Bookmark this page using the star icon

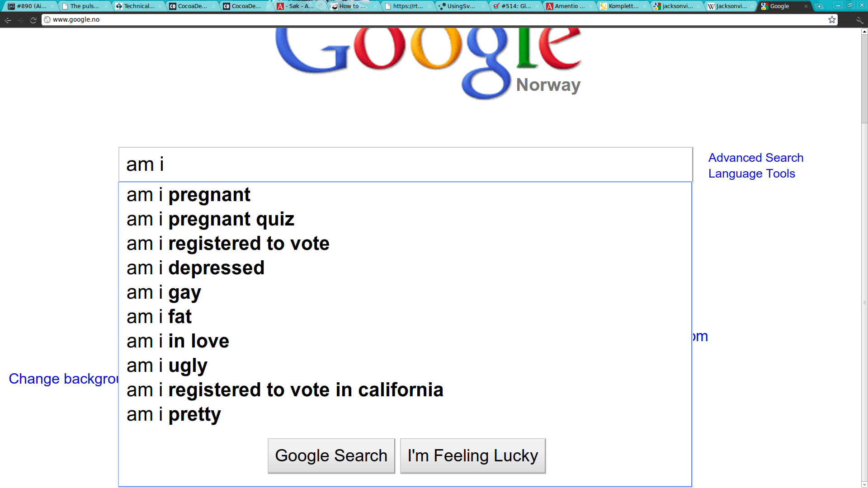(x=832, y=19)
